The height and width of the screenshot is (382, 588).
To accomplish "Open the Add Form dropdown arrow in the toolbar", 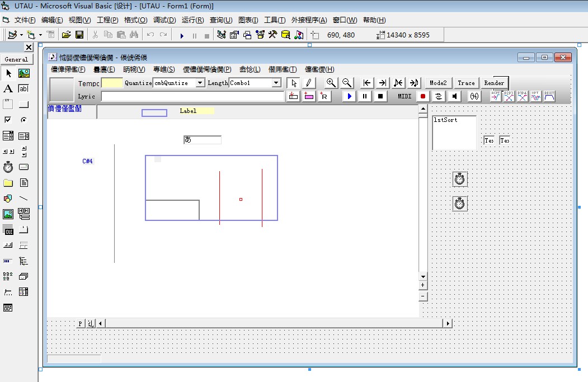I will (40, 35).
